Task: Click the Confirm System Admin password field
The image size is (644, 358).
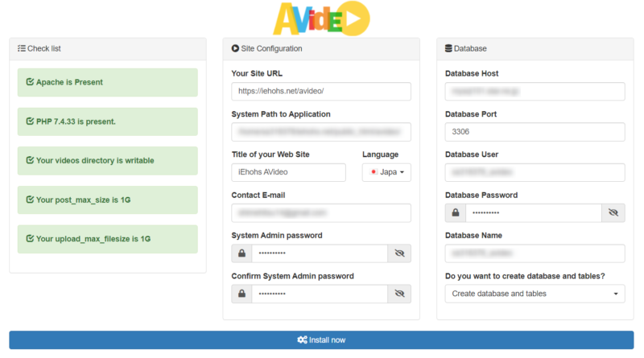Action: point(320,294)
